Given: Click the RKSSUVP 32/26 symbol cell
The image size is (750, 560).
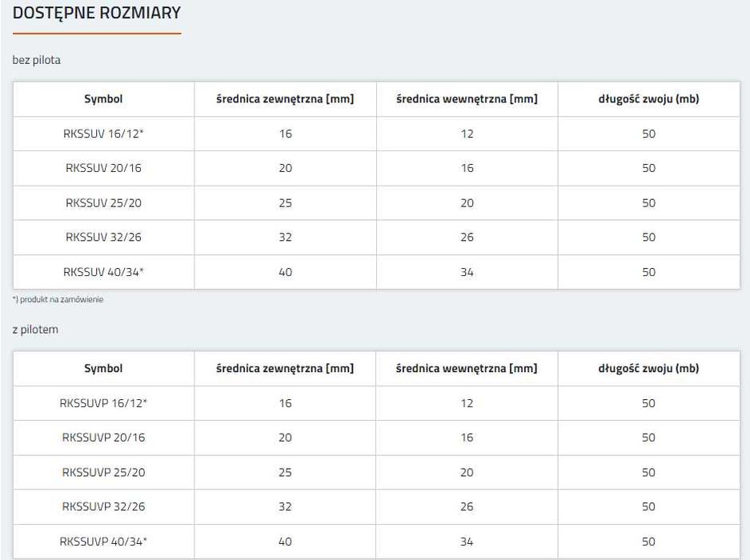Looking at the screenshot, I should point(103,506).
